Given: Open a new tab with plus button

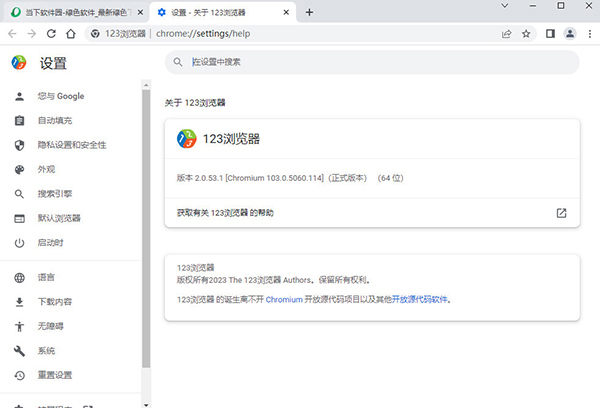Looking at the screenshot, I should click(309, 12).
